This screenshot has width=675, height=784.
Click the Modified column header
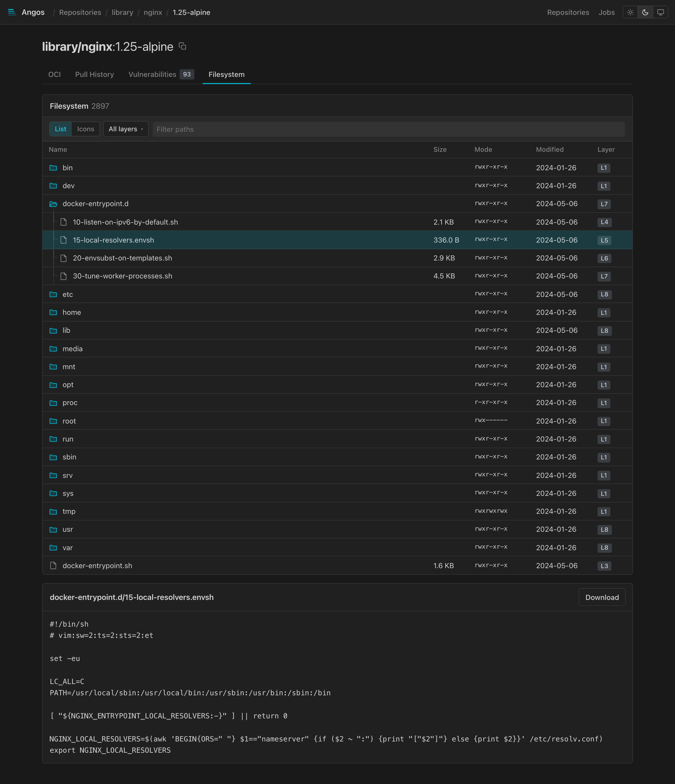tap(550, 149)
